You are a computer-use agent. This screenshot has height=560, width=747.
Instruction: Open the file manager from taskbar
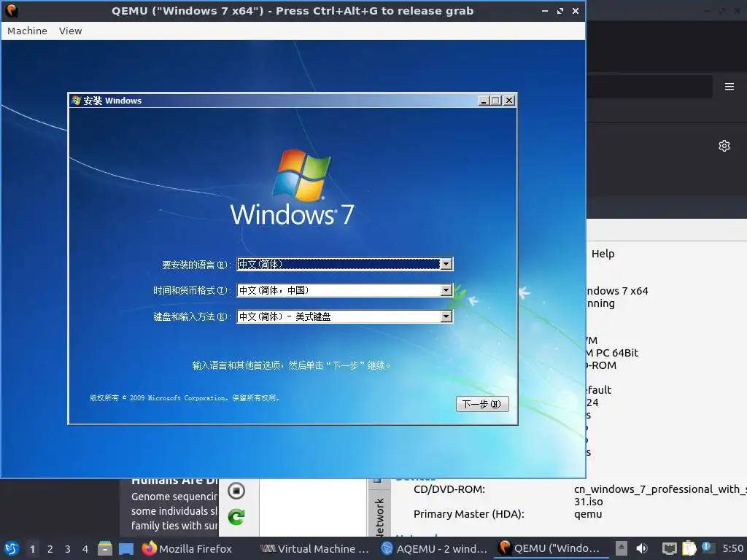[105, 548]
